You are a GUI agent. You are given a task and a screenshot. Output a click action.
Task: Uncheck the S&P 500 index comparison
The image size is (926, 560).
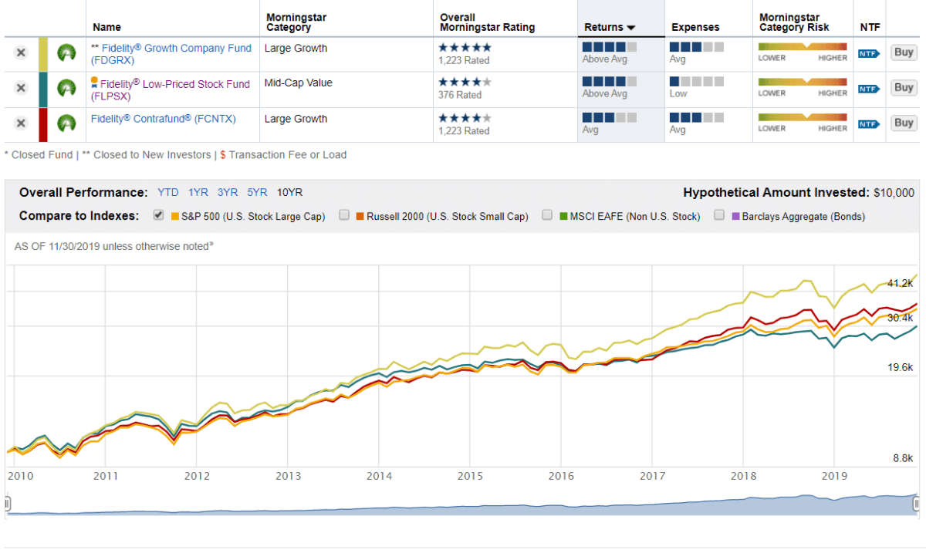pos(159,216)
